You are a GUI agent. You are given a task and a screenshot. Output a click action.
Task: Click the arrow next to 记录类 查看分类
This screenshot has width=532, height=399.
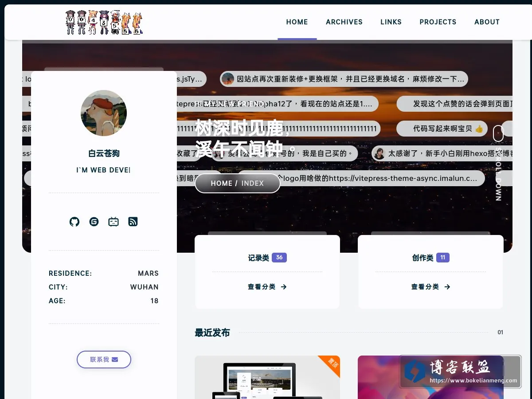point(284,287)
